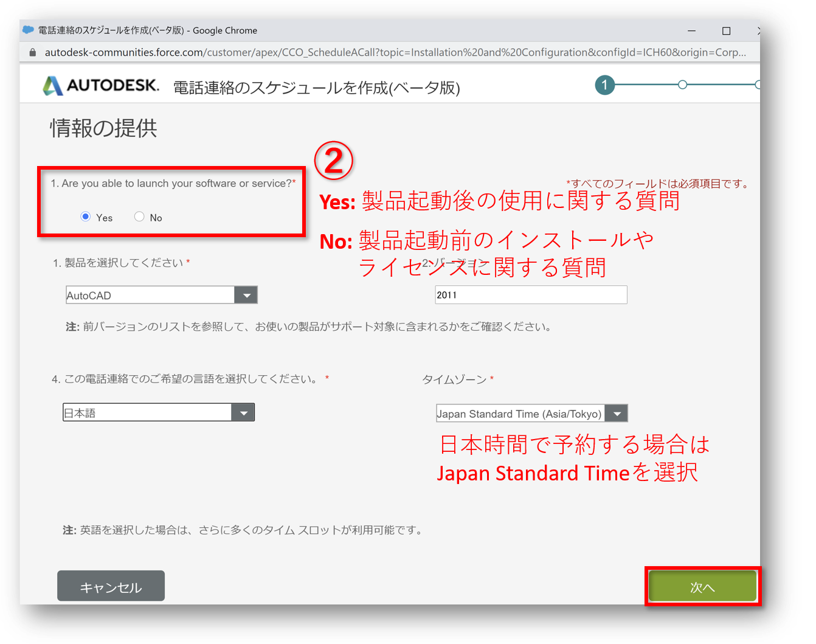Click the Salesforce cloud icon in title bar

point(28,30)
